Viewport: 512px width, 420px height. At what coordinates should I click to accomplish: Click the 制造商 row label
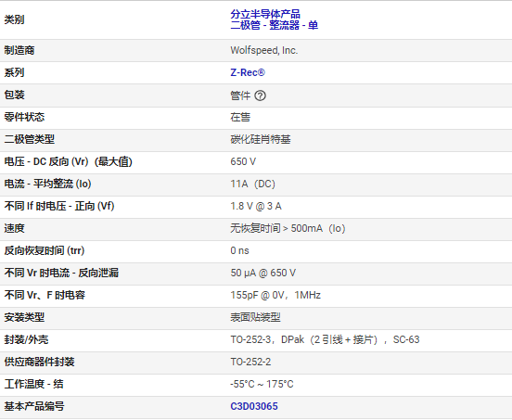point(19,50)
